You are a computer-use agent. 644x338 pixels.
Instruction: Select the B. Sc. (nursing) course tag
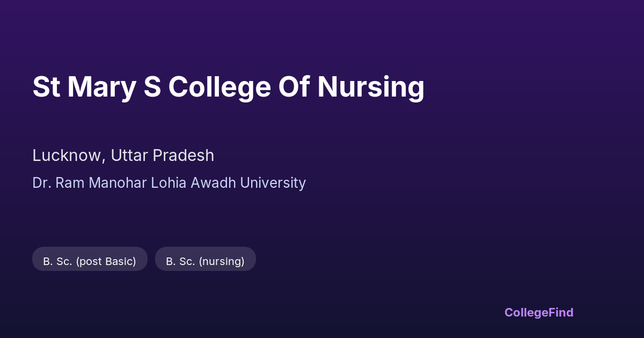click(x=205, y=261)
